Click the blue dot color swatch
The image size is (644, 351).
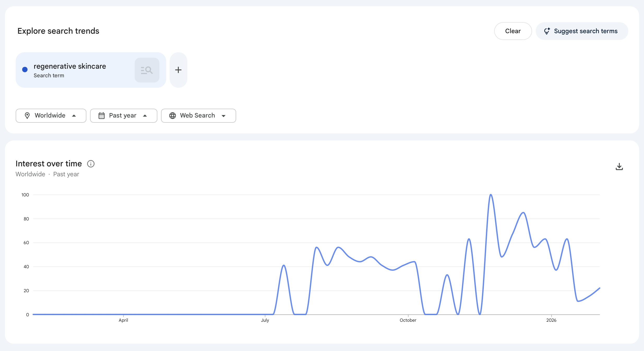(25, 69)
